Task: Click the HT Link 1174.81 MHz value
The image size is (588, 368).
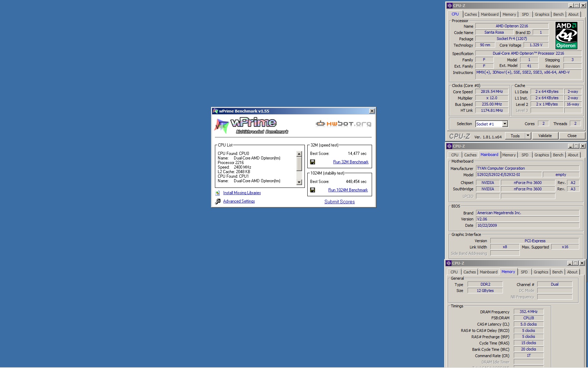Action: point(492,111)
